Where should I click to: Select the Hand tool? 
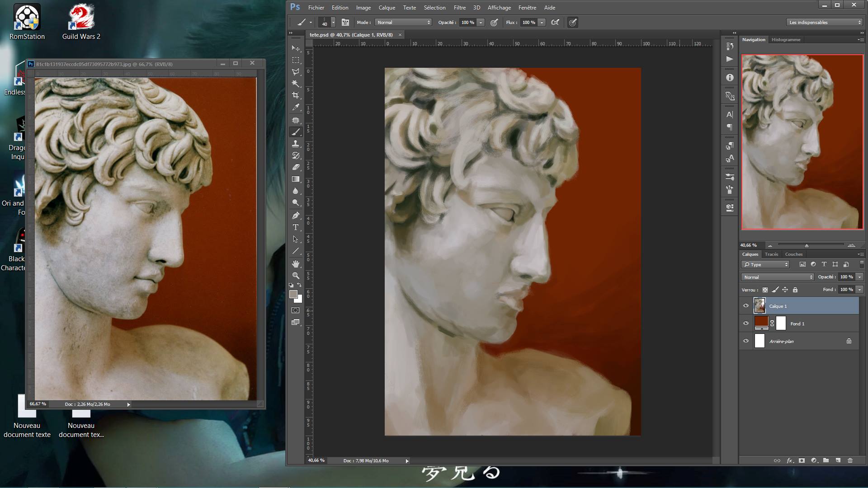pyautogui.click(x=296, y=263)
